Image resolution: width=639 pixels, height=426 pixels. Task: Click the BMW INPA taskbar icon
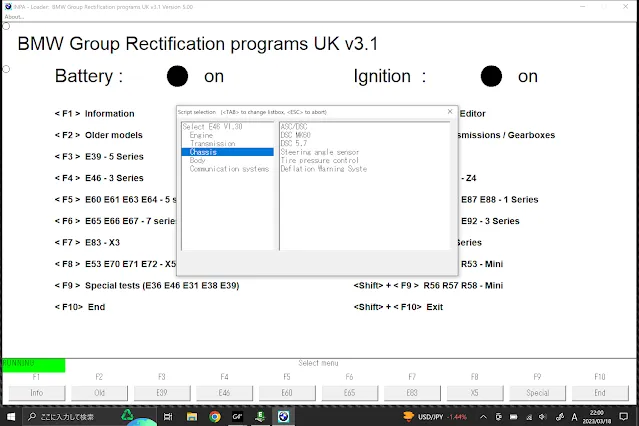[x=284, y=417]
